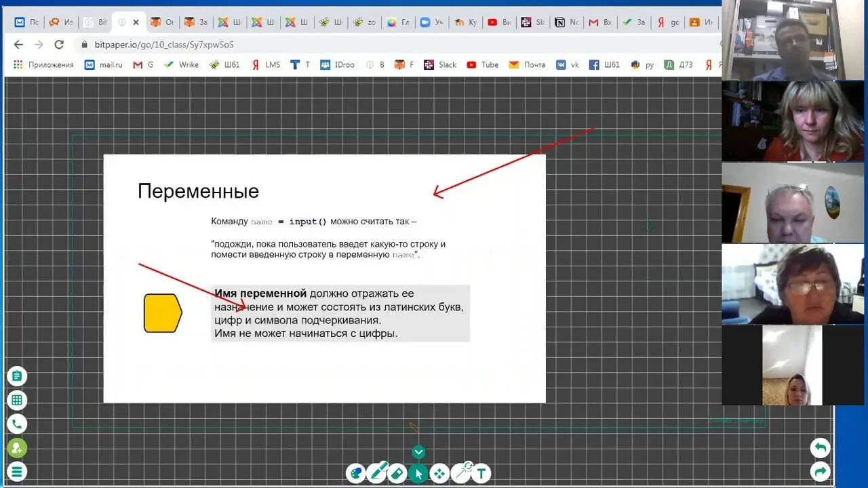The height and width of the screenshot is (488, 868).
Task: Open the F fox bookmark
Action: (x=404, y=64)
